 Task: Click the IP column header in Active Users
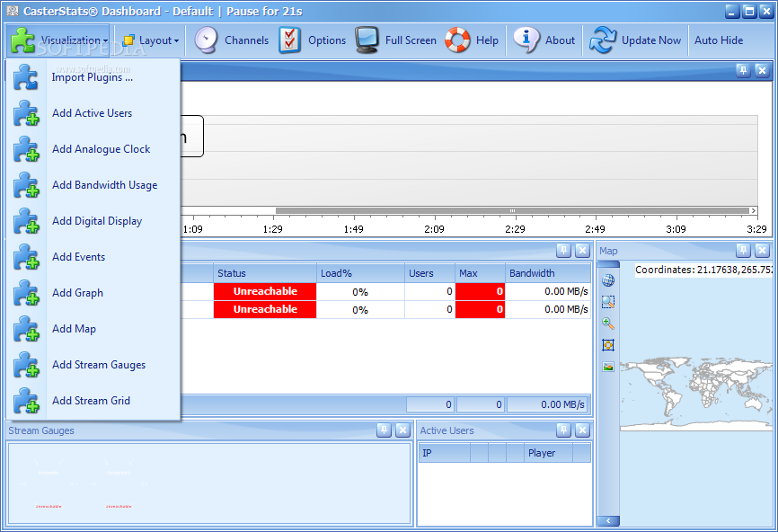445,453
